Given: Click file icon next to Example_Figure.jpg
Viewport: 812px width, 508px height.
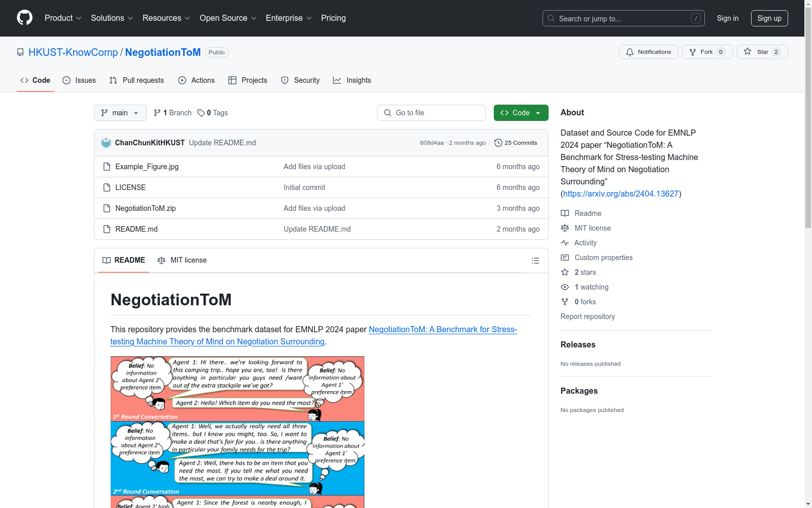Looking at the screenshot, I should click(107, 167).
